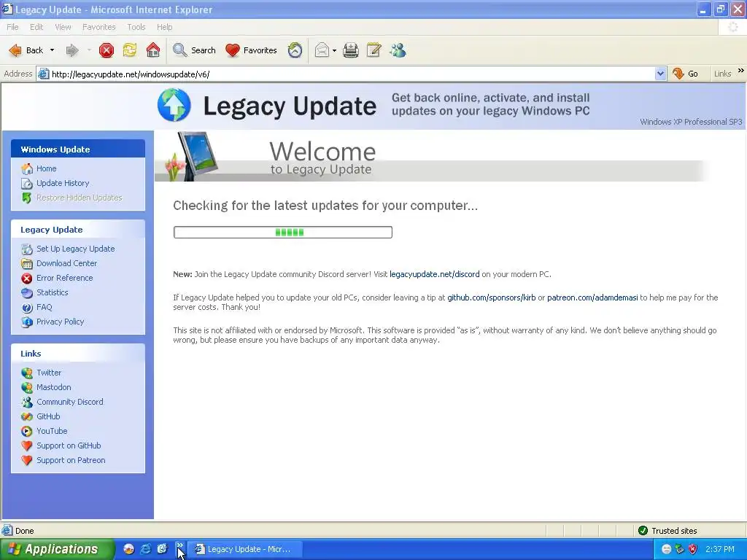The height and width of the screenshot is (560, 747).
Task: Open the Tools menu
Action: pos(136,27)
